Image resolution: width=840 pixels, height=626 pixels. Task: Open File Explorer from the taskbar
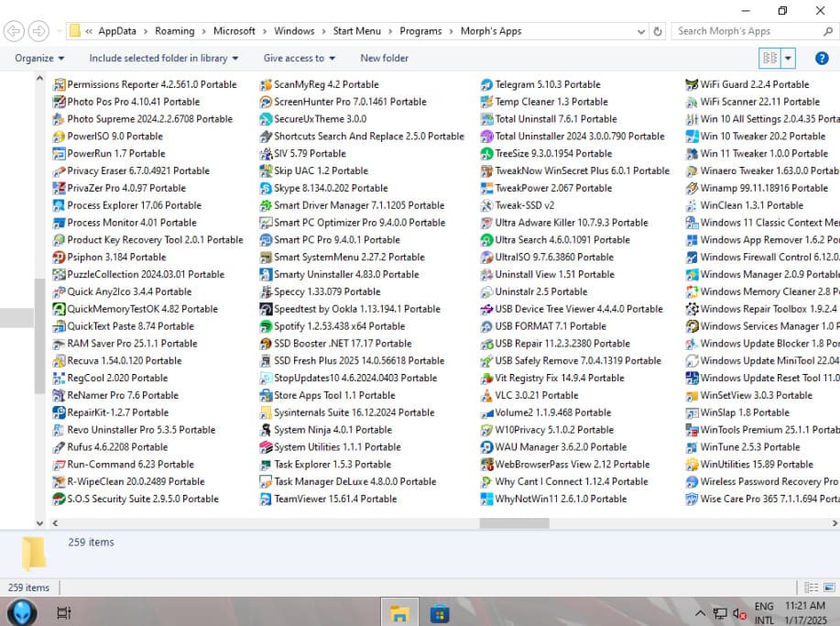point(399,612)
